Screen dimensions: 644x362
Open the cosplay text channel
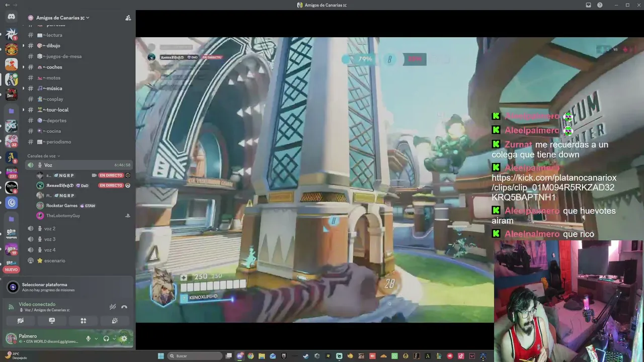[79, 99]
